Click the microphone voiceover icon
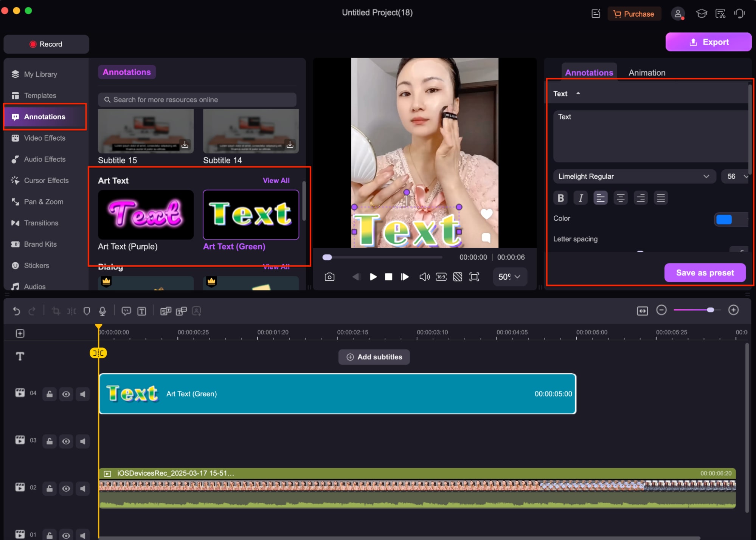756x540 pixels. point(102,311)
